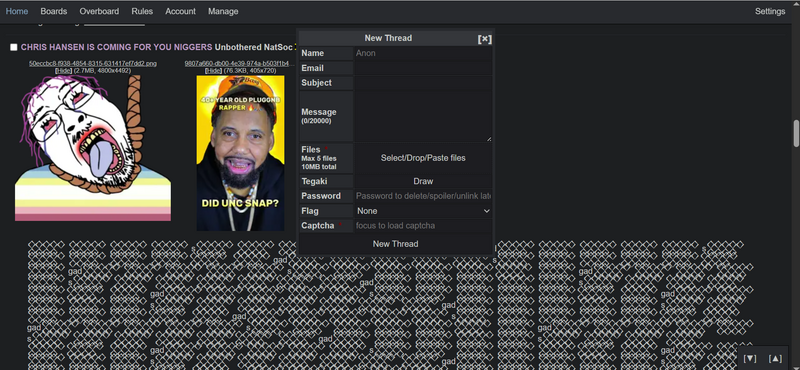Open the Flag dropdown showing None

(423, 211)
